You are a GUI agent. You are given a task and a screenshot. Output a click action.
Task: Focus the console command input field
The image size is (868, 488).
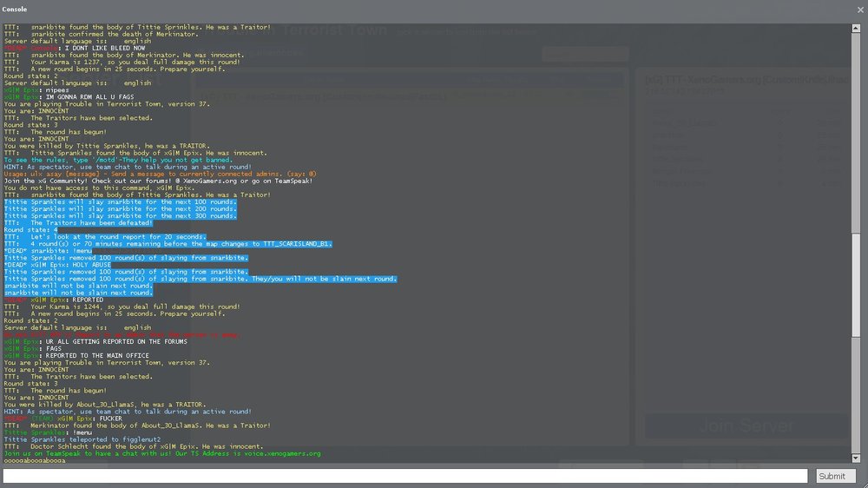[404, 476]
